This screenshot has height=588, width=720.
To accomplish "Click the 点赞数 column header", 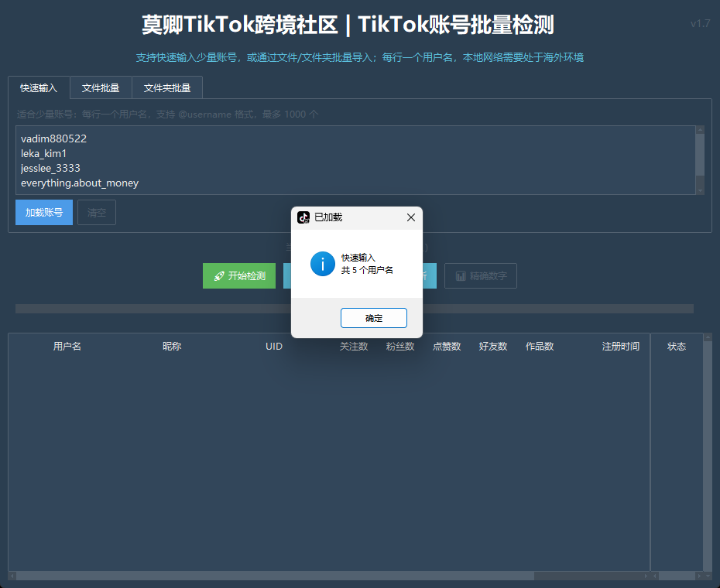I will pos(447,347).
